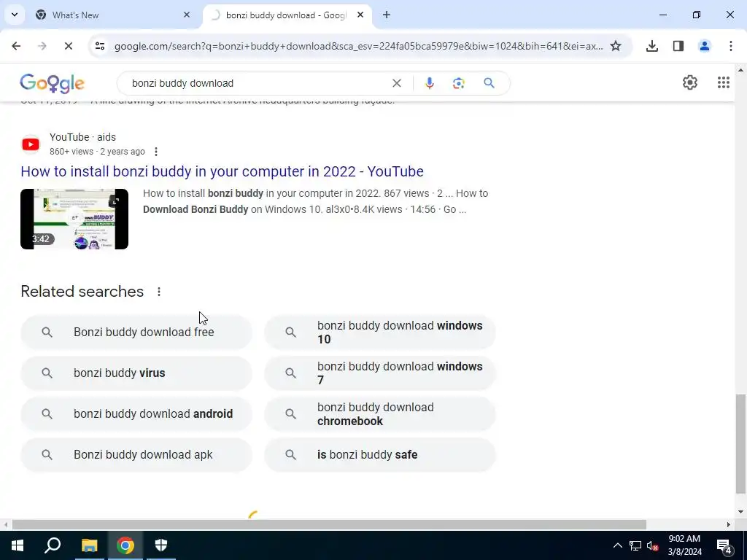Image resolution: width=747 pixels, height=560 pixels.
Task: Show hidden system tray icons
Action: coord(617,545)
